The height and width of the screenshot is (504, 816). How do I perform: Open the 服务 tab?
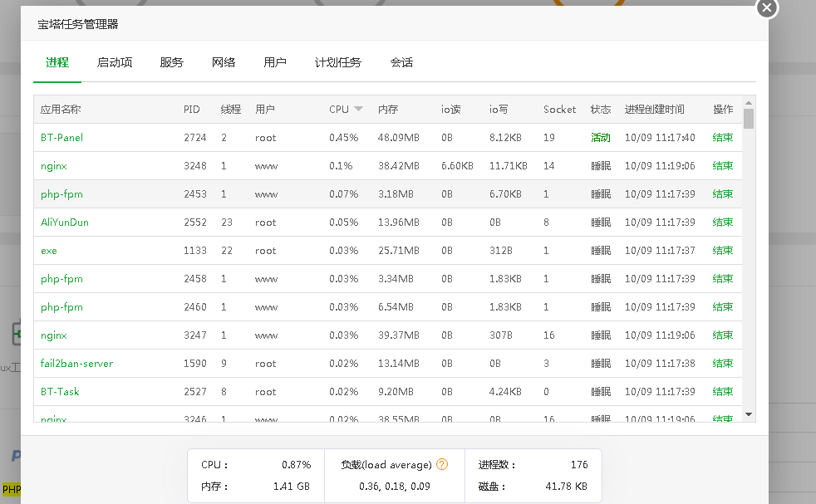(x=171, y=62)
